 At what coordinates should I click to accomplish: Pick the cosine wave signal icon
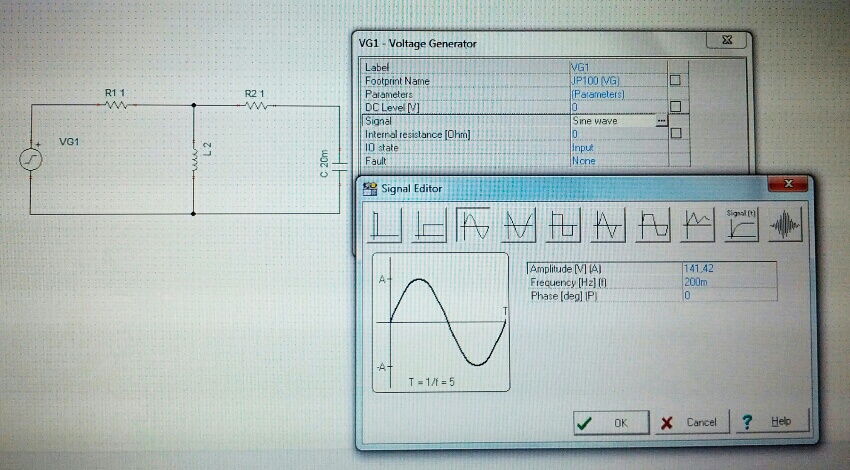pyautogui.click(x=519, y=227)
